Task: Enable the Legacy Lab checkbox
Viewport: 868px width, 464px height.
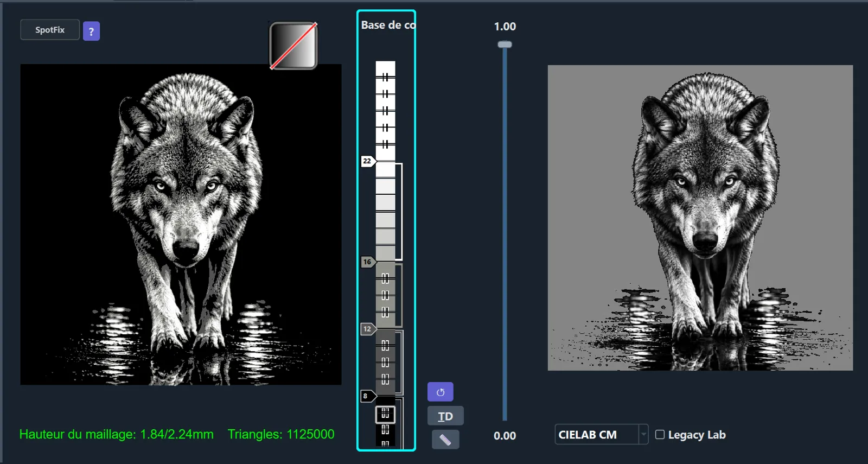Action: 660,435
